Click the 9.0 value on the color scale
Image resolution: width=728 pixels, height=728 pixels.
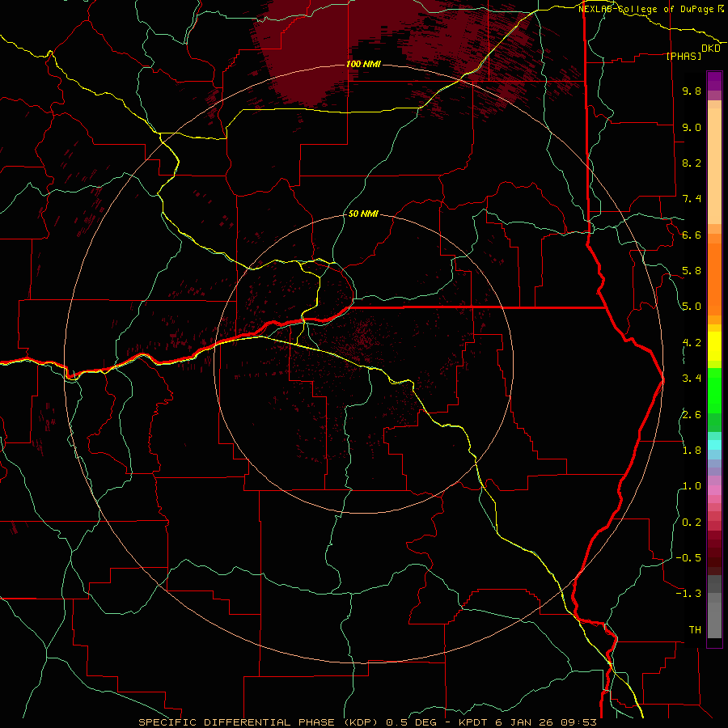[692, 127]
